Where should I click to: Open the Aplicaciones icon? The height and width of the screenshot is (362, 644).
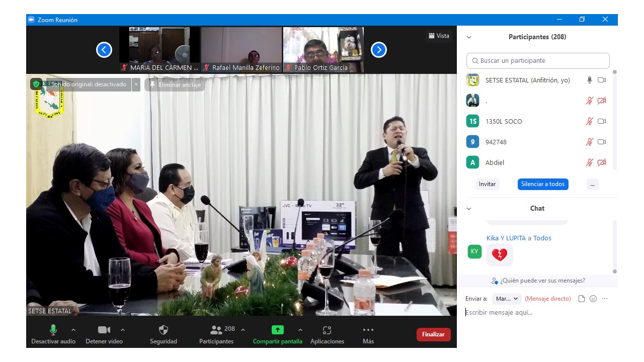pos(327,330)
